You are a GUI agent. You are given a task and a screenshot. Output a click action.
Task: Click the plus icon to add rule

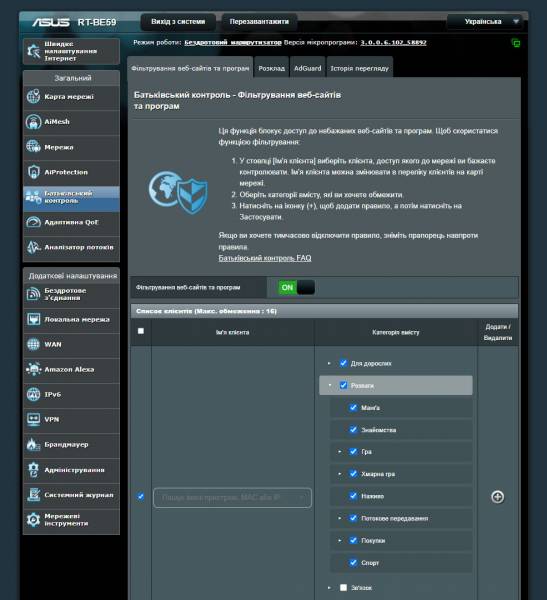click(497, 497)
